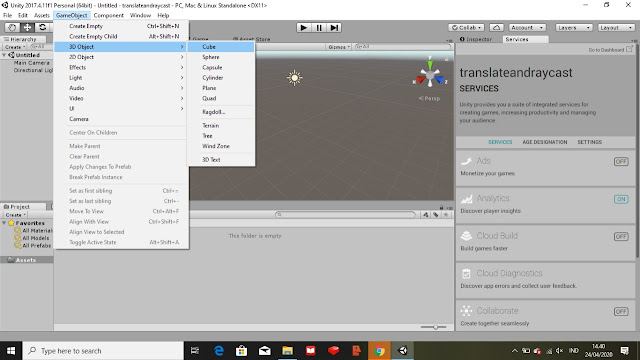Open Mail app from taskbar
Screen dimensions: 640x360
[264, 351]
